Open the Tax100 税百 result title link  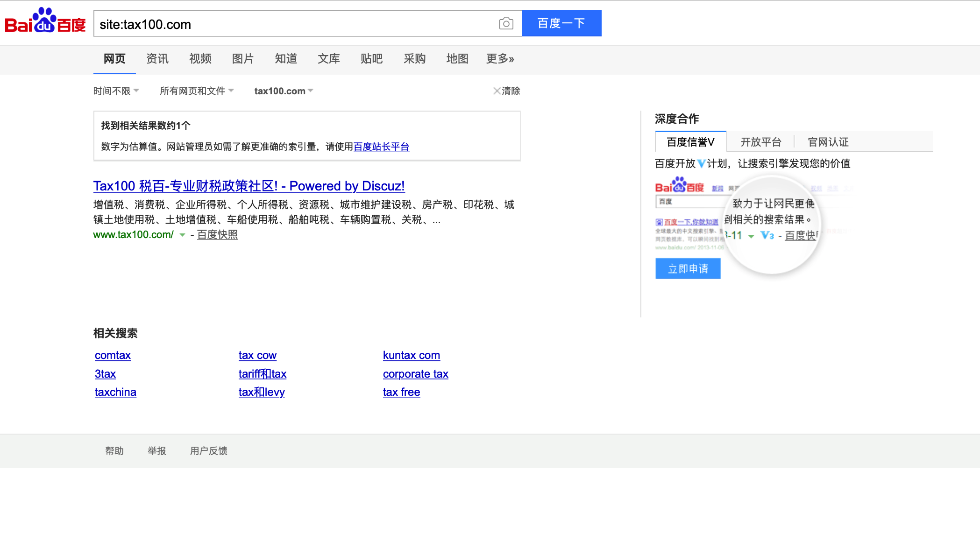249,186
